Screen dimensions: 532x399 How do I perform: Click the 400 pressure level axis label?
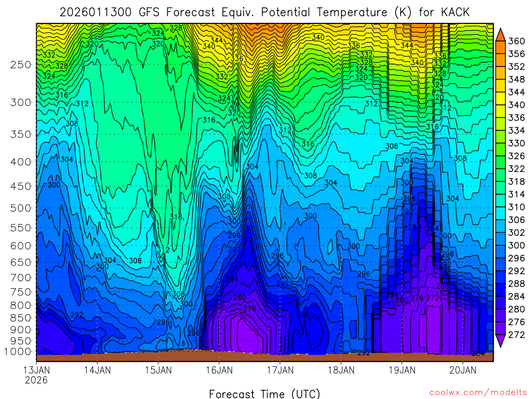[x=21, y=162]
